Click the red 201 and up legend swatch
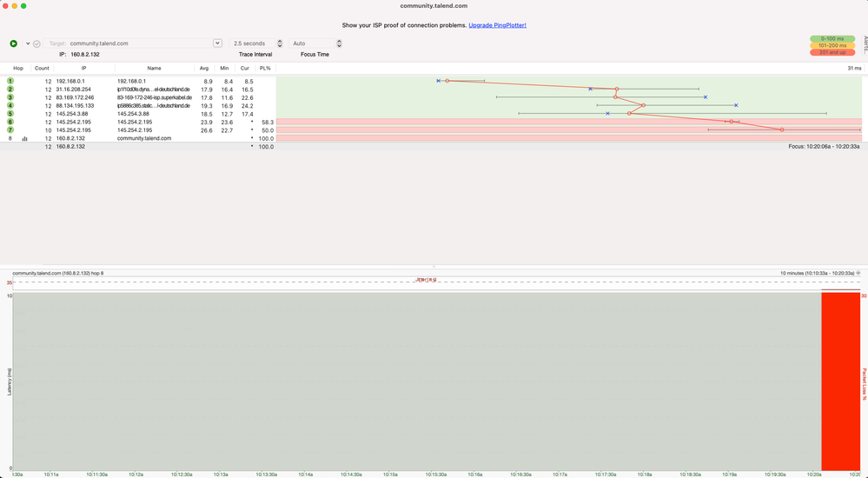The height and width of the screenshot is (478, 868). click(832, 52)
